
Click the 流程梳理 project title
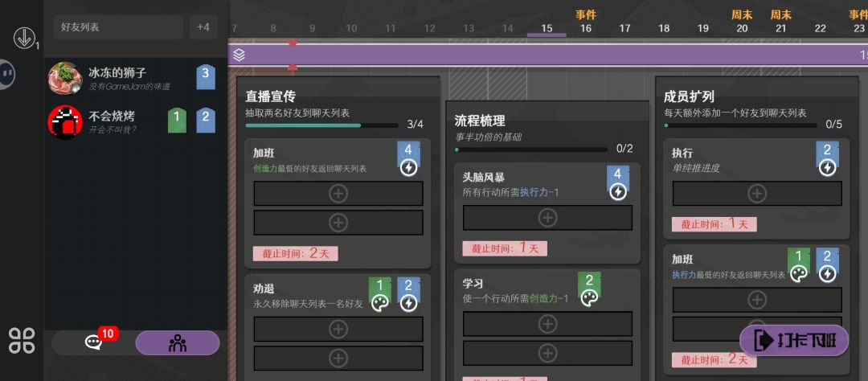click(479, 121)
